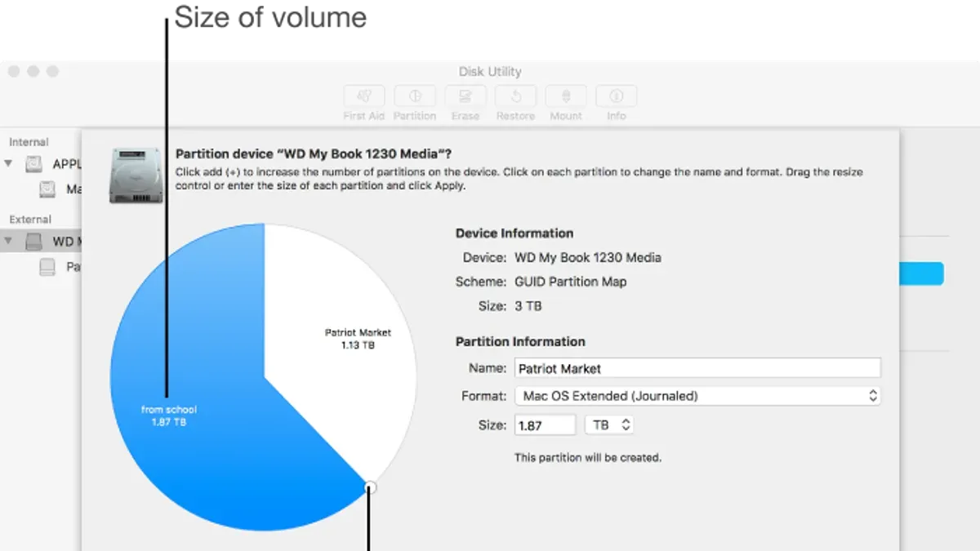Select the Erase toolbar icon

coord(465,96)
